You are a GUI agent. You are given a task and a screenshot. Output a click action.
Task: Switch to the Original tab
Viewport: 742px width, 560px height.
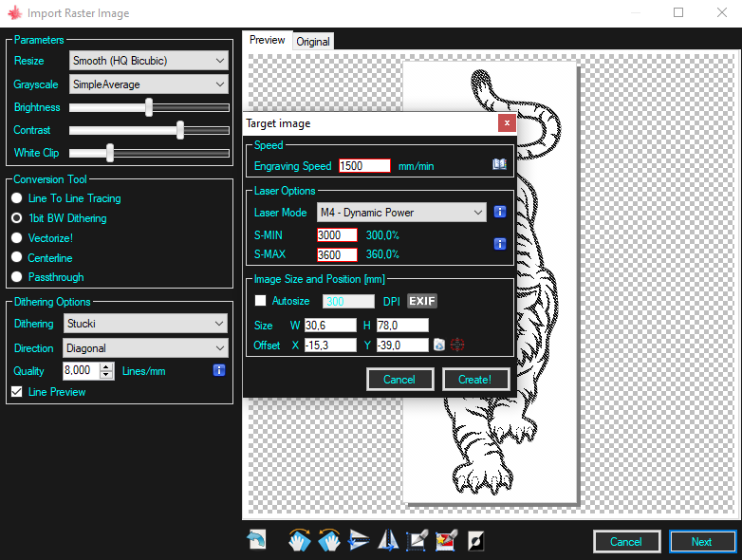312,41
